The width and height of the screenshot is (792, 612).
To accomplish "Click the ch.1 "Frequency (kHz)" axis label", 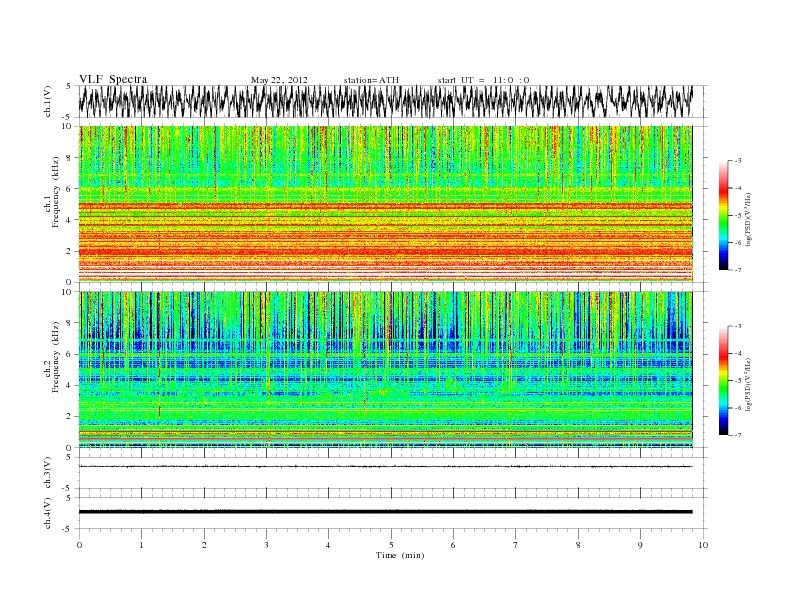I will point(56,192).
